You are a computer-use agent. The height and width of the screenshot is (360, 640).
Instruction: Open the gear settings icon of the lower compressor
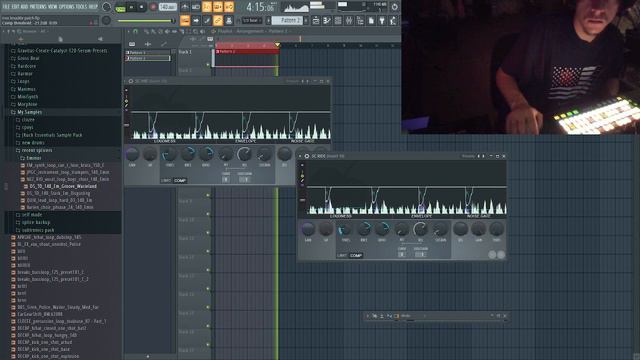[x=307, y=156]
